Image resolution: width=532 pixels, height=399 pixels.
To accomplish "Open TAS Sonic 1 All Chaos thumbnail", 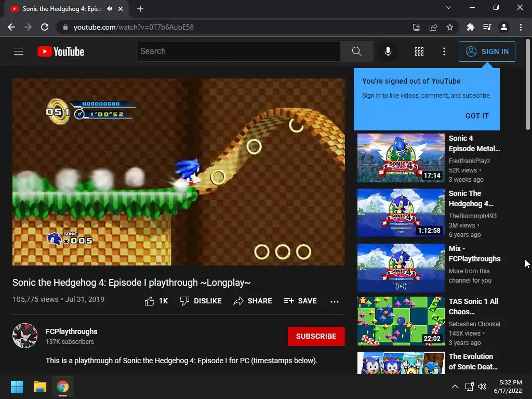I will 401,321.
